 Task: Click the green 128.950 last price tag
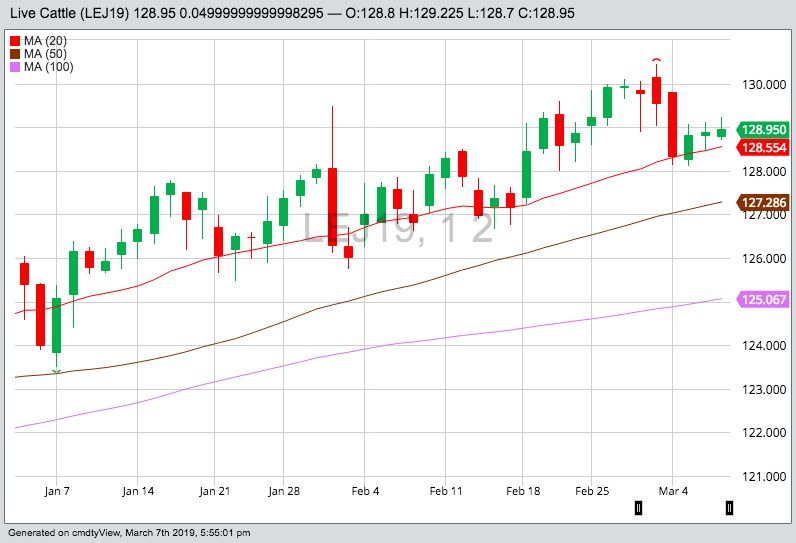click(x=763, y=130)
